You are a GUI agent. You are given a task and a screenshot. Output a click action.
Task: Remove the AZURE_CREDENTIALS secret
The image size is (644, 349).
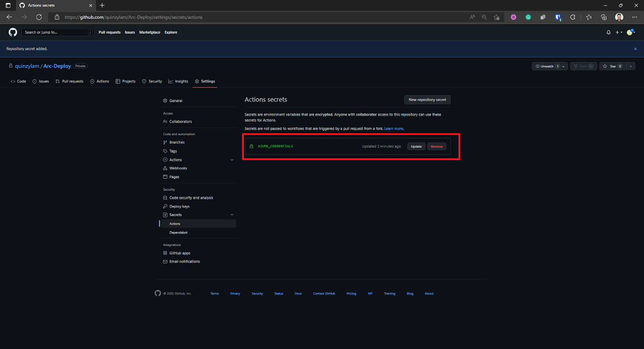(437, 146)
